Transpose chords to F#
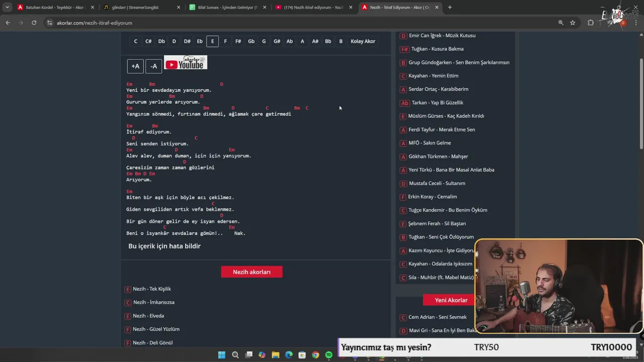 238,41
